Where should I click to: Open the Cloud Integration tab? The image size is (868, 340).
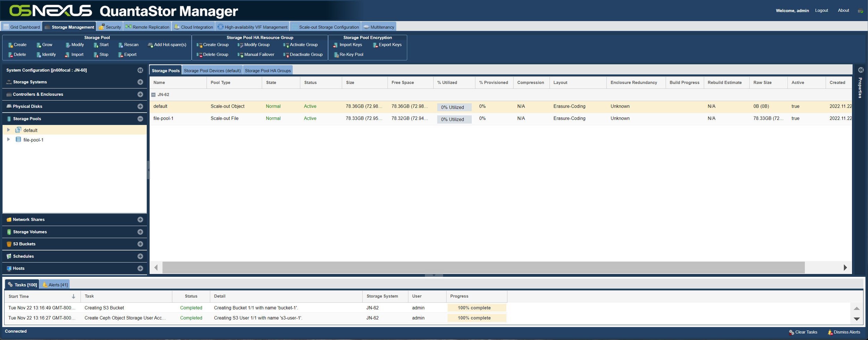(193, 27)
